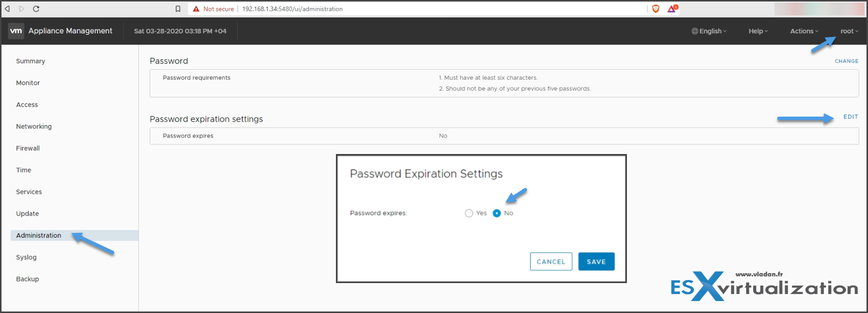This screenshot has width=868, height=313.
Task: Click the browser reload icon
Action: coord(36,9)
